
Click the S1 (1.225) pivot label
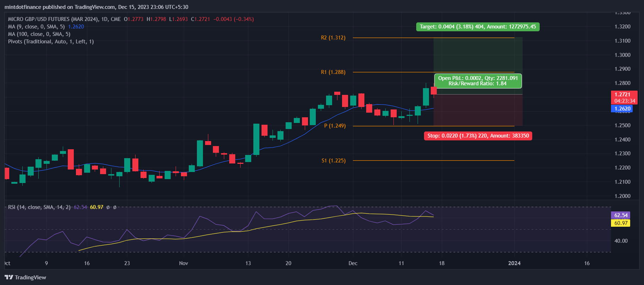[334, 161]
